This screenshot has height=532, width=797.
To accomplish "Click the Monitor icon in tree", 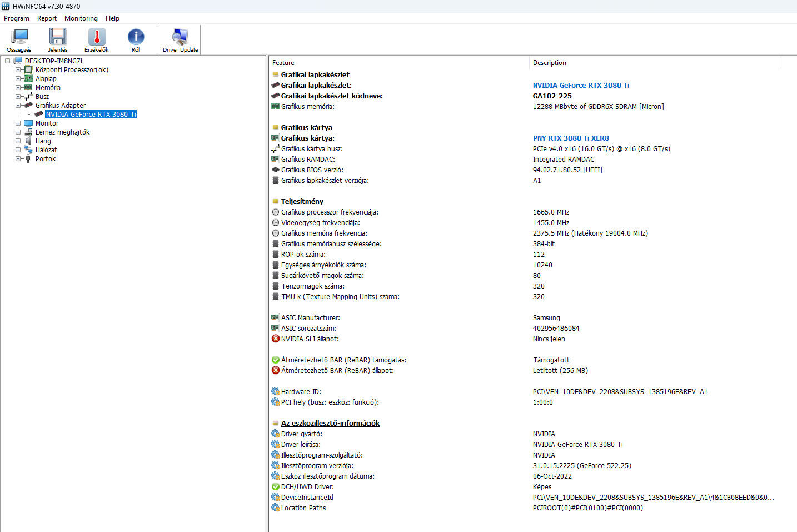I will click(x=28, y=123).
